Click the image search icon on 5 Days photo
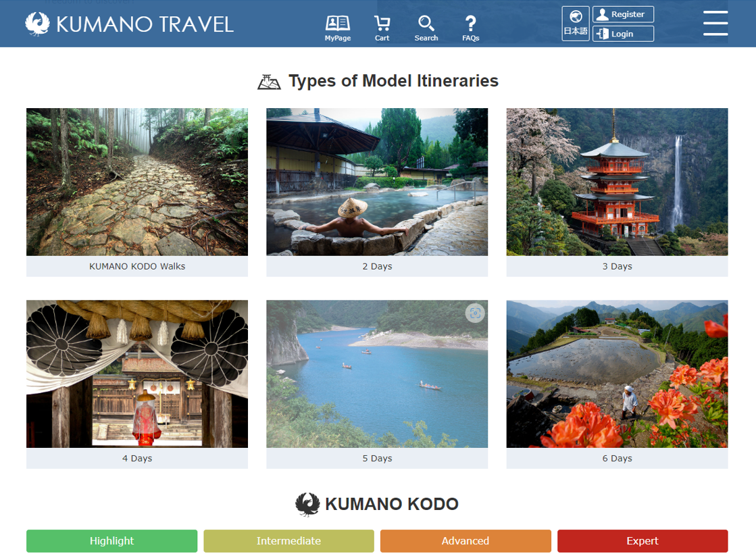 point(475,313)
